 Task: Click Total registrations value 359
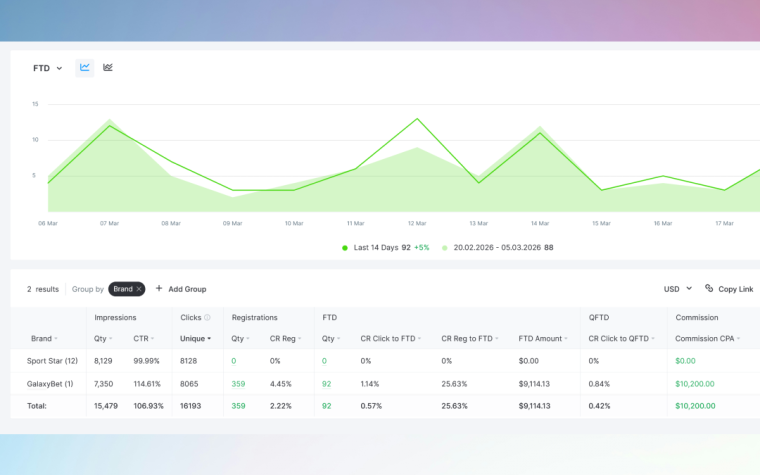pyautogui.click(x=238, y=406)
